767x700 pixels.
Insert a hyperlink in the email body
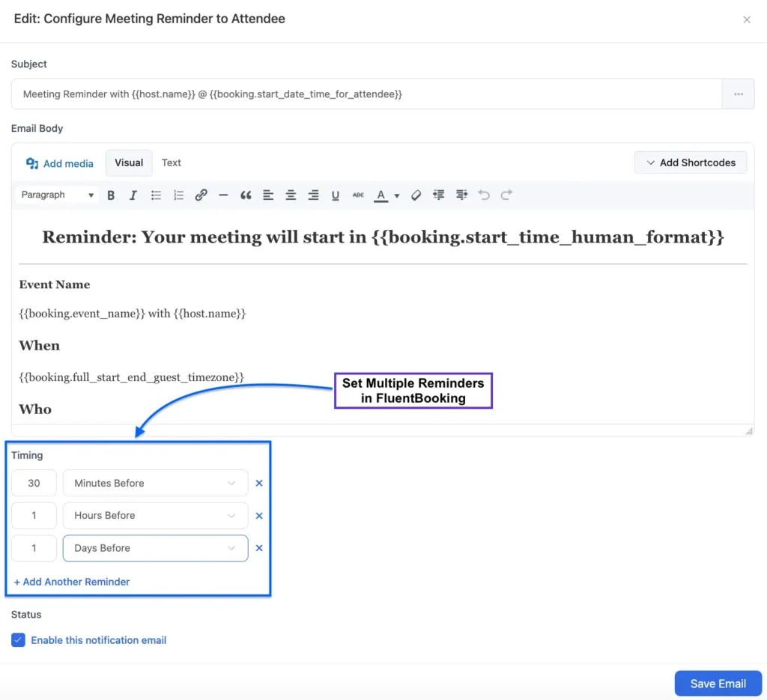(x=201, y=195)
